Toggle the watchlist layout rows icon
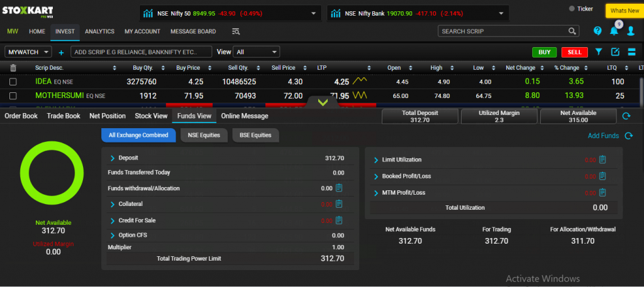This screenshot has height=287, width=644. pyautogui.click(x=631, y=51)
